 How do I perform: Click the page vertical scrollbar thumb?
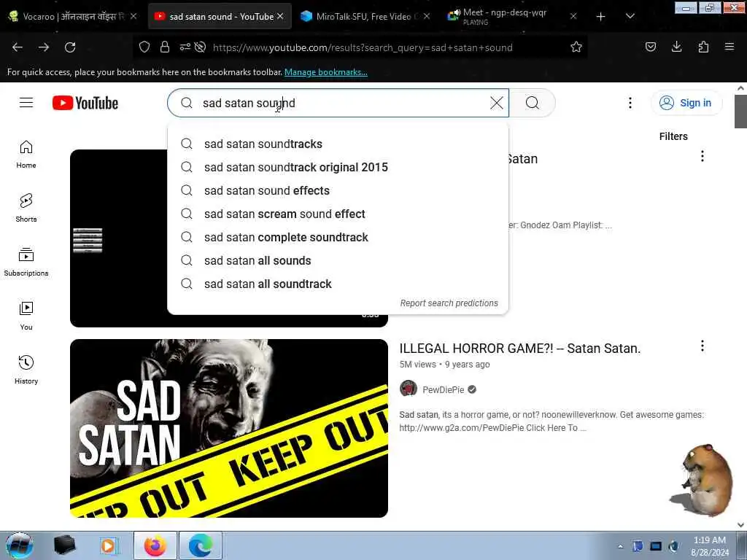740,111
